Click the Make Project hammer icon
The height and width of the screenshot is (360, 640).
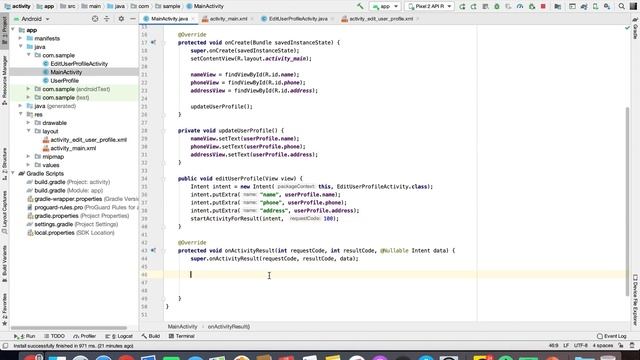360,6
